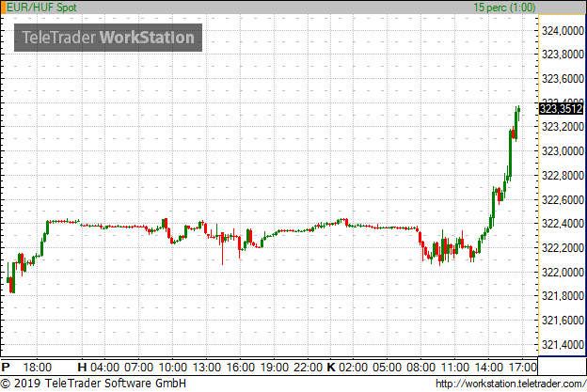
Task: Click the 321,4000 price axis label
Action: [x=563, y=345]
